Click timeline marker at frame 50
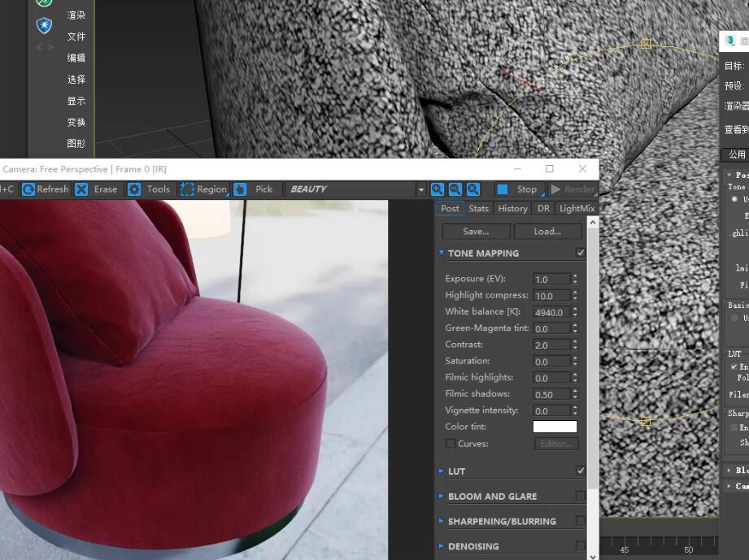Image resolution: width=749 pixels, height=560 pixels. tap(688, 549)
